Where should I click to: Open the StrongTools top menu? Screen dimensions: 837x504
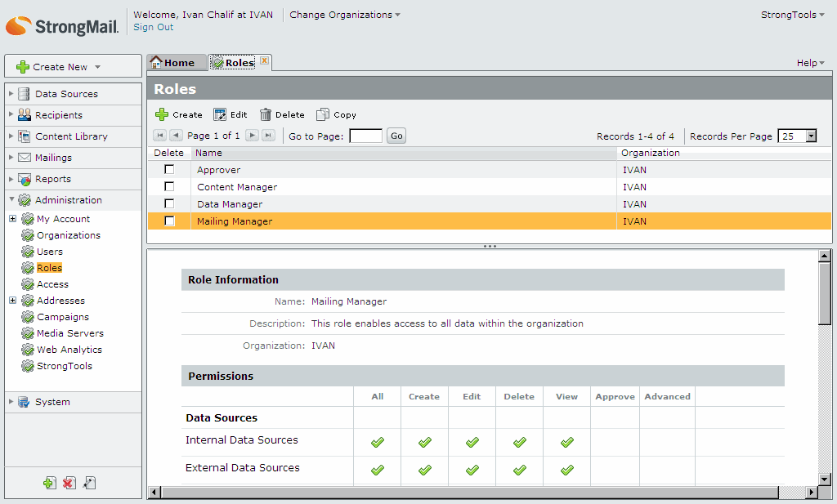(792, 15)
